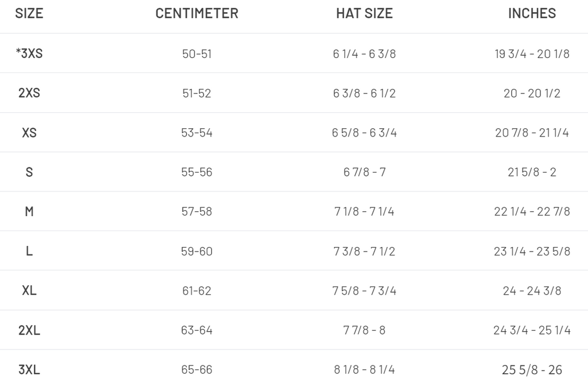Click the CENTIMETER column header
588x387 pixels.
197,14
